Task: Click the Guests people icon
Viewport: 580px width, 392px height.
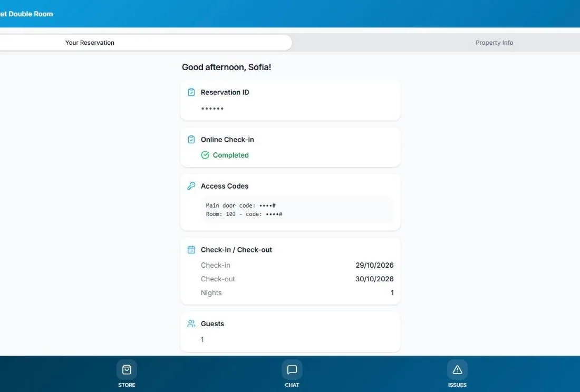Action: click(x=191, y=324)
